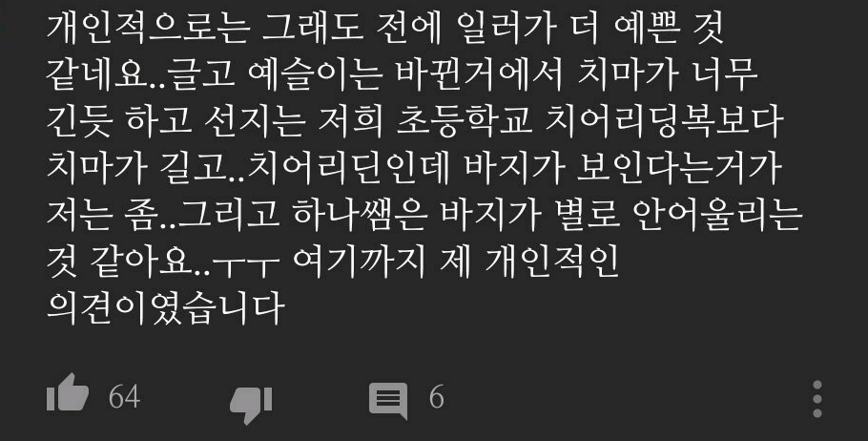Open the three-dot more options menu
Screen dimensions: 868x441
point(817,398)
